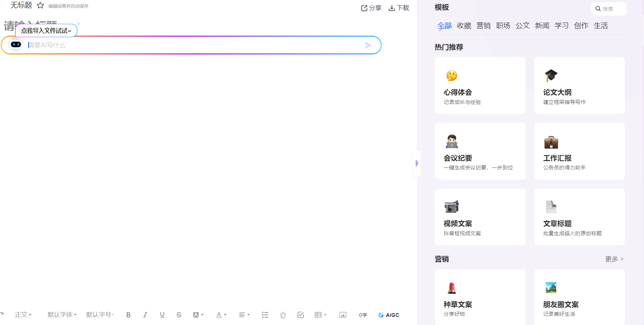Screen dimensions: 644x325
Task: Click the clear formatting brush icon
Action: click(x=283, y=315)
